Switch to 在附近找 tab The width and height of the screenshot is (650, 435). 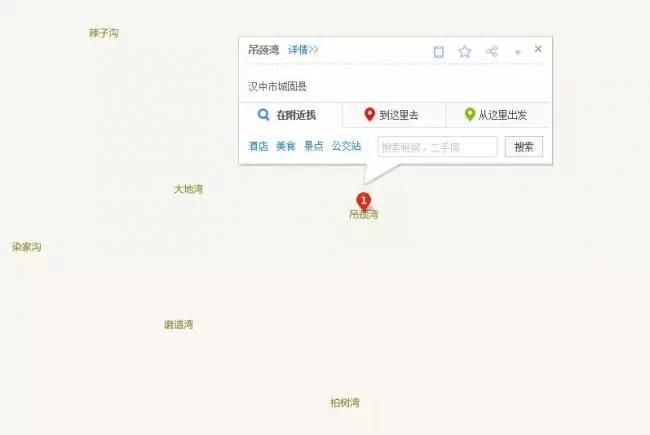(291, 115)
